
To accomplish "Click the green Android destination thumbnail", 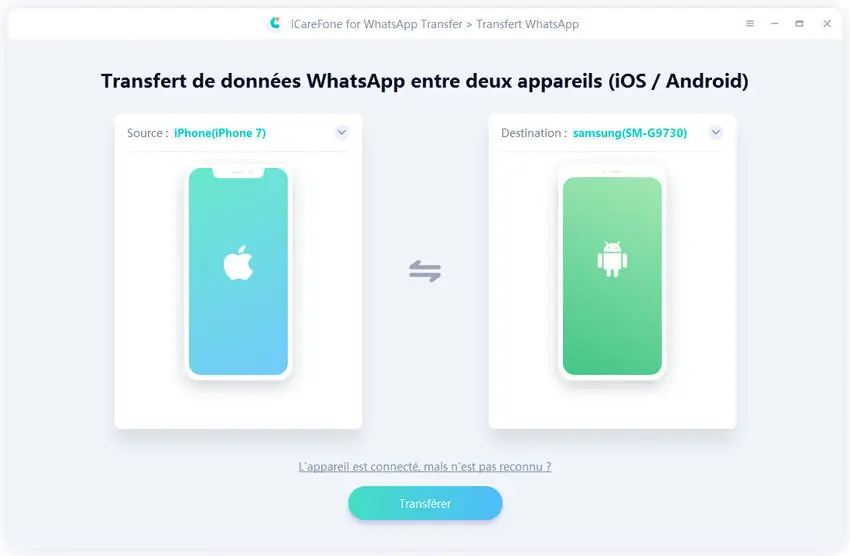I will pos(612,271).
